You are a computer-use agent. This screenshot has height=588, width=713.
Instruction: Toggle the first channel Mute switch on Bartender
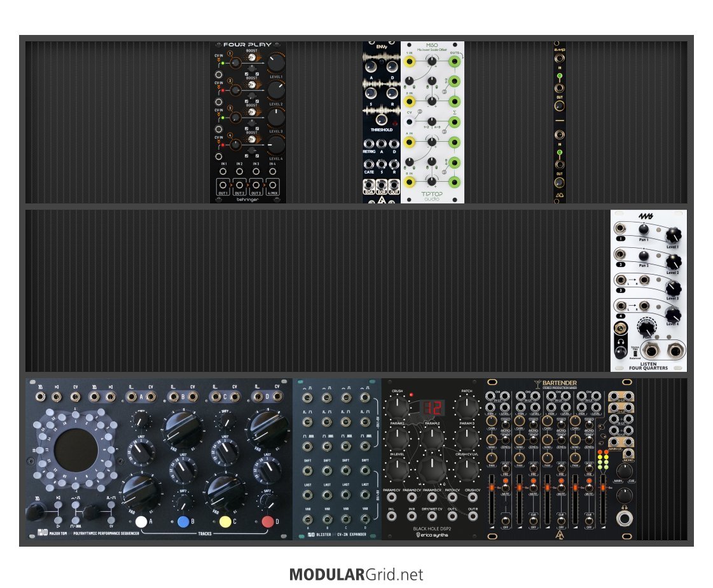coord(505,487)
